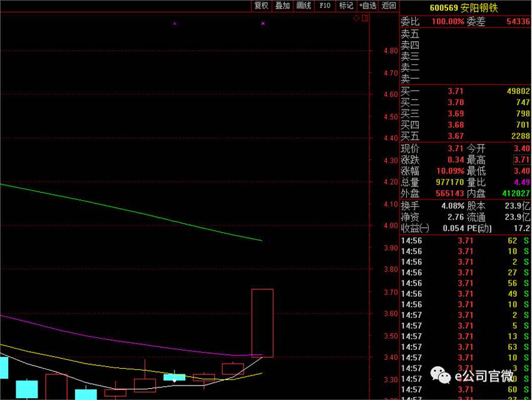532x400 pixels.
Task: Click the 返回 back button
Action: 389,6
